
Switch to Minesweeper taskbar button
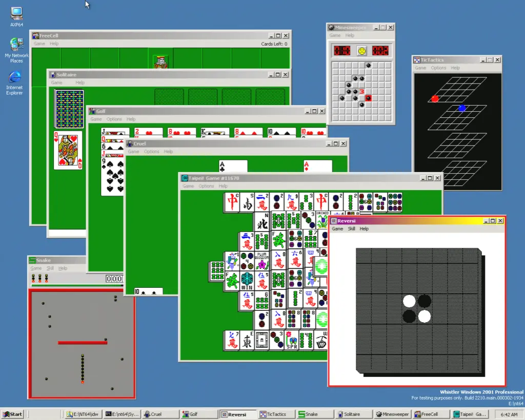point(392,414)
